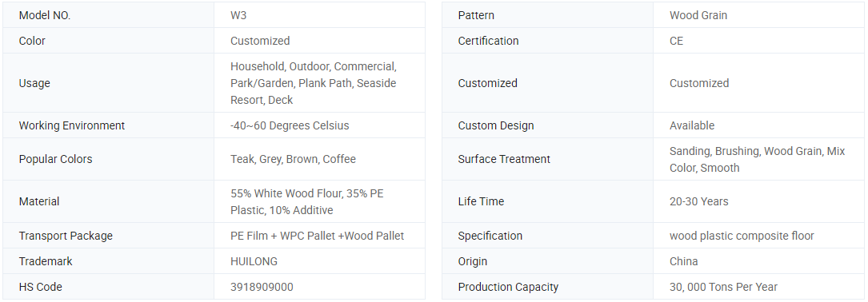Select the CE certification value
Image resolution: width=868 pixels, height=302 pixels.
click(676, 41)
